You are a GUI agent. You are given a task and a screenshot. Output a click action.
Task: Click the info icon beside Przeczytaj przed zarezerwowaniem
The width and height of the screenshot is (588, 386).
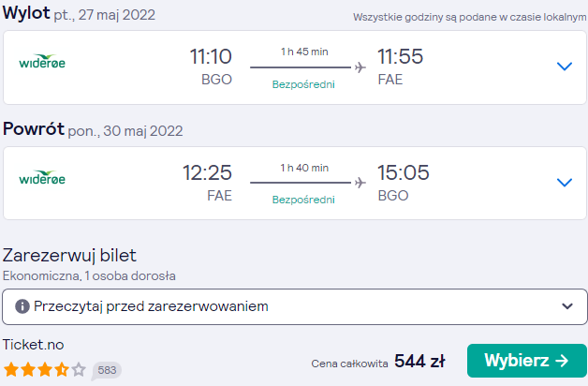click(x=22, y=306)
